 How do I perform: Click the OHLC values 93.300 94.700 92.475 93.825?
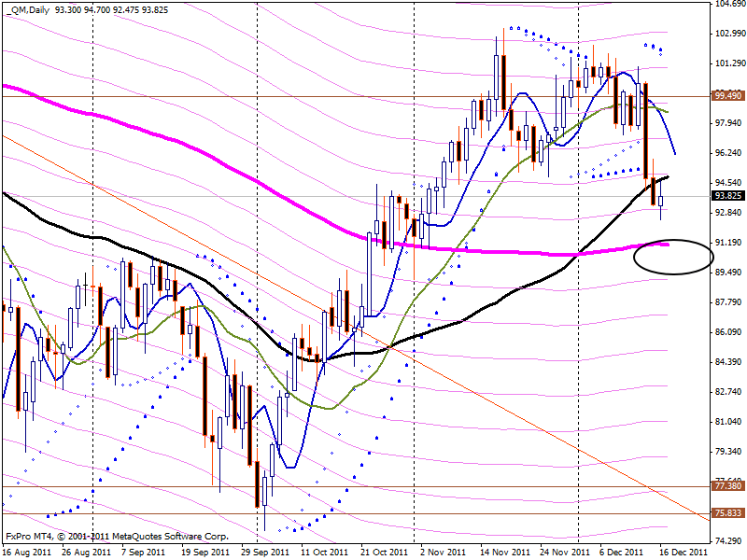(112, 9)
